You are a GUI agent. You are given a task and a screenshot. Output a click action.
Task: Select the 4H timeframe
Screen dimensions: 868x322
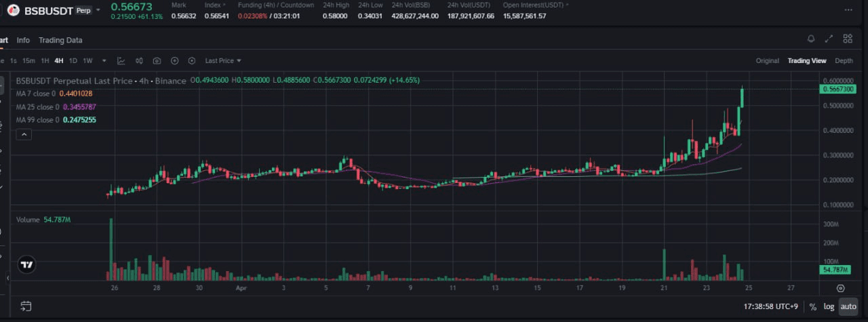[x=59, y=61]
